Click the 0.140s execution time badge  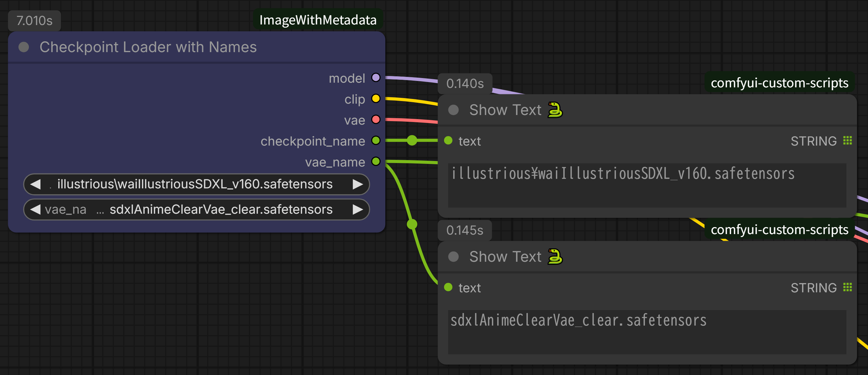[465, 84]
